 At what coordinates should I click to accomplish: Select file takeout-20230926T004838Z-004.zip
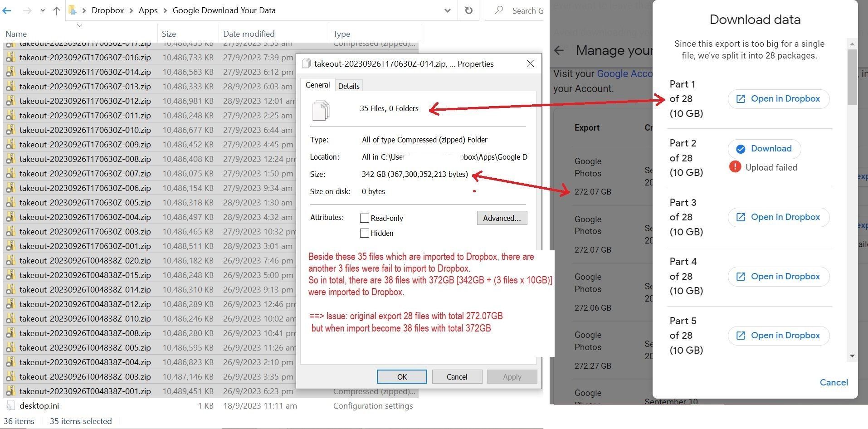pyautogui.click(x=85, y=362)
